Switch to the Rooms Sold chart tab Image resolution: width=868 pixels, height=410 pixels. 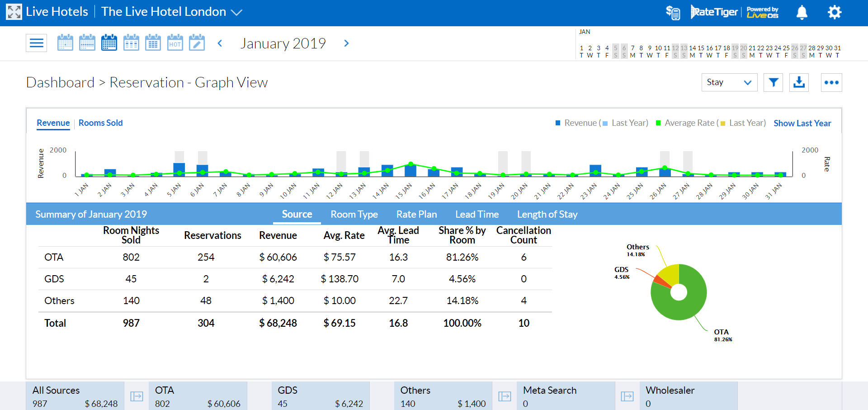[100, 123]
